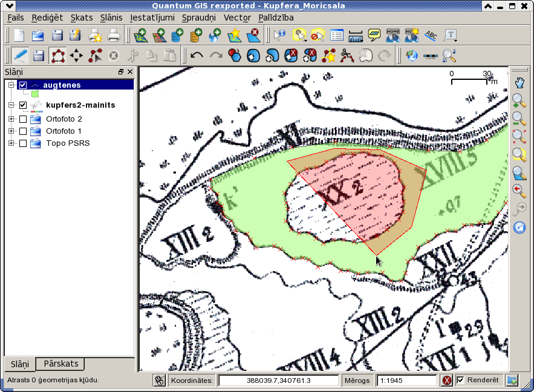Uncheck the augtenes layer visibility

pos(23,85)
